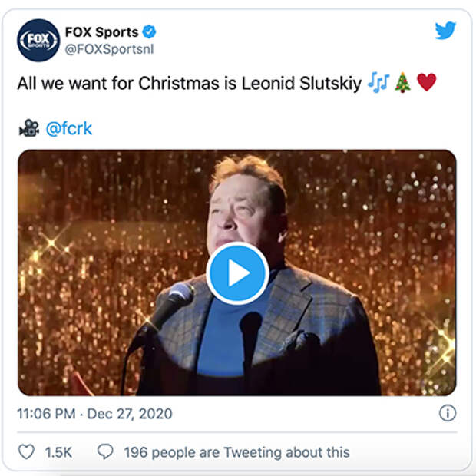Open the tweet info icon
Screen dimensions: 476x476
tap(447, 413)
